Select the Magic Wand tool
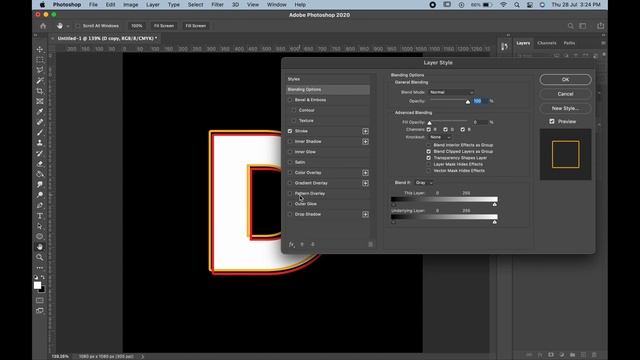 [x=40, y=81]
